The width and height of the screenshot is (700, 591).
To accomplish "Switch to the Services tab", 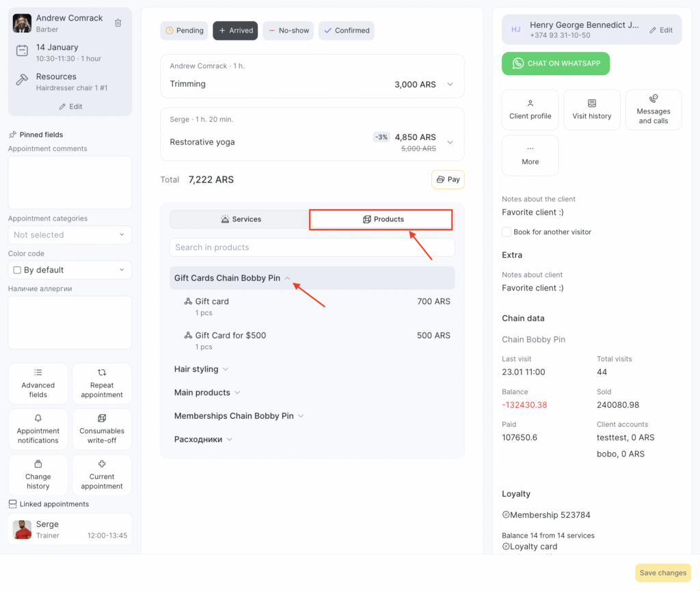I will click(x=240, y=219).
